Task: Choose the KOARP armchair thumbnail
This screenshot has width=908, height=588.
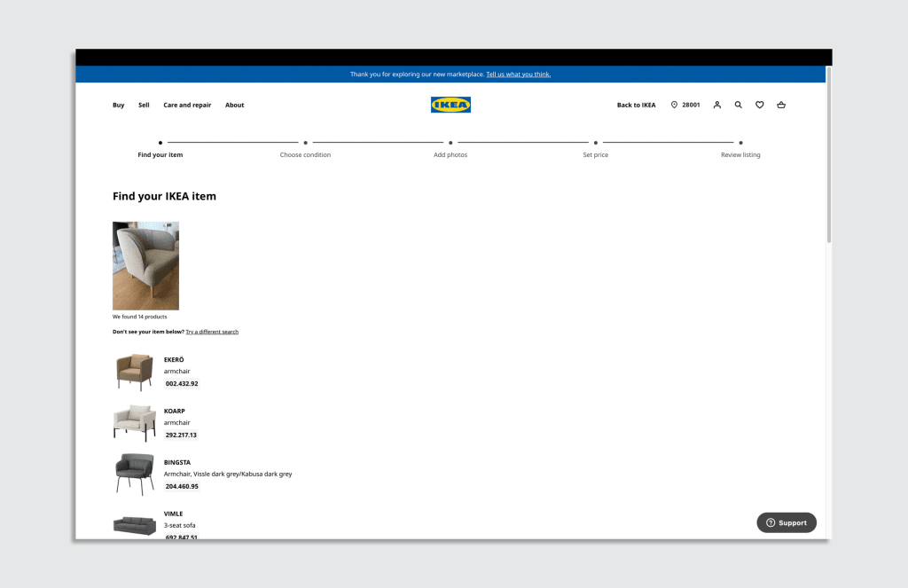Action: point(134,422)
